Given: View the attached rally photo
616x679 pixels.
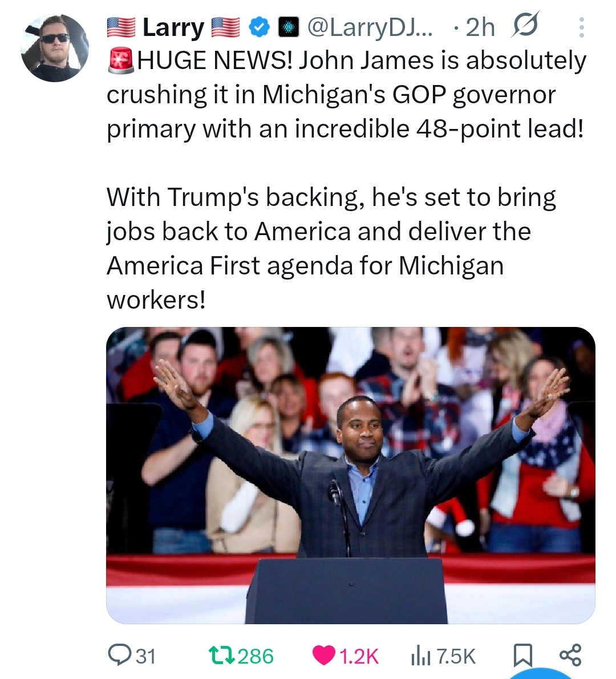Looking at the screenshot, I should (x=351, y=475).
